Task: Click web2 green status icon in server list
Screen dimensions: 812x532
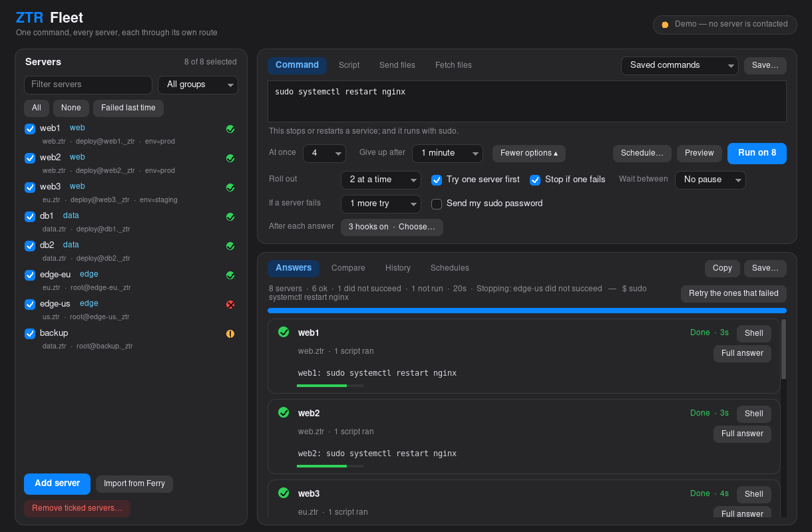Action: pos(230,158)
